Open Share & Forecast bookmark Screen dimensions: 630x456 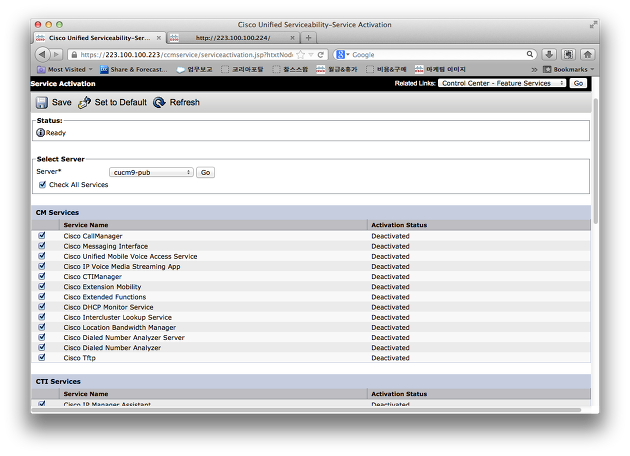[134, 70]
